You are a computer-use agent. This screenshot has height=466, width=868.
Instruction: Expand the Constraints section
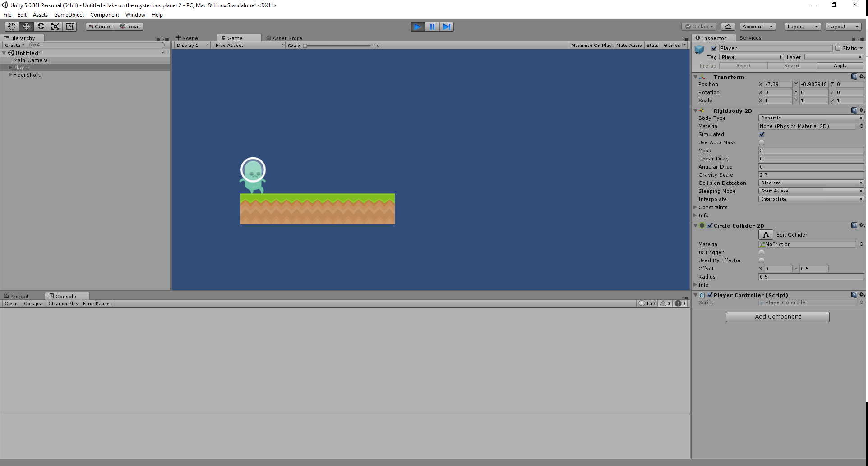(695, 207)
